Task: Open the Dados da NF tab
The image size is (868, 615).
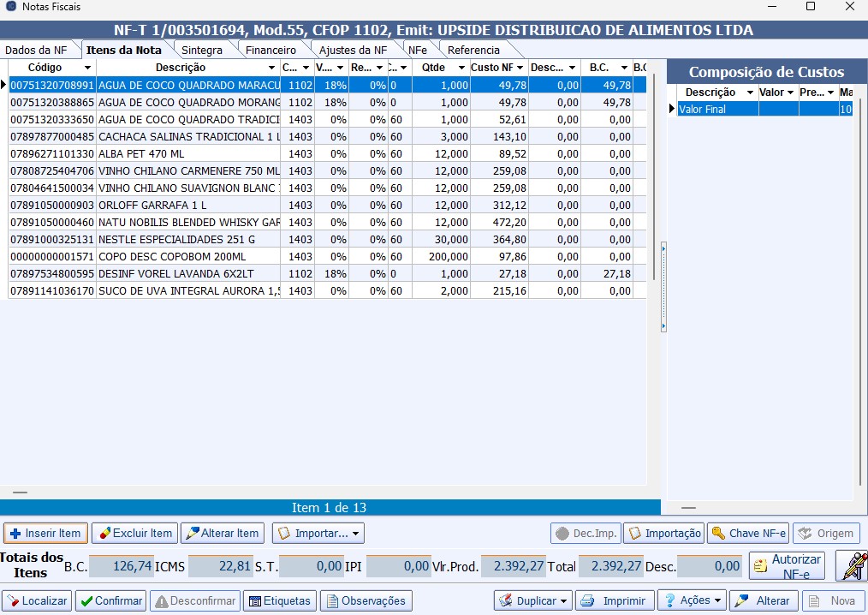Action: coord(36,51)
